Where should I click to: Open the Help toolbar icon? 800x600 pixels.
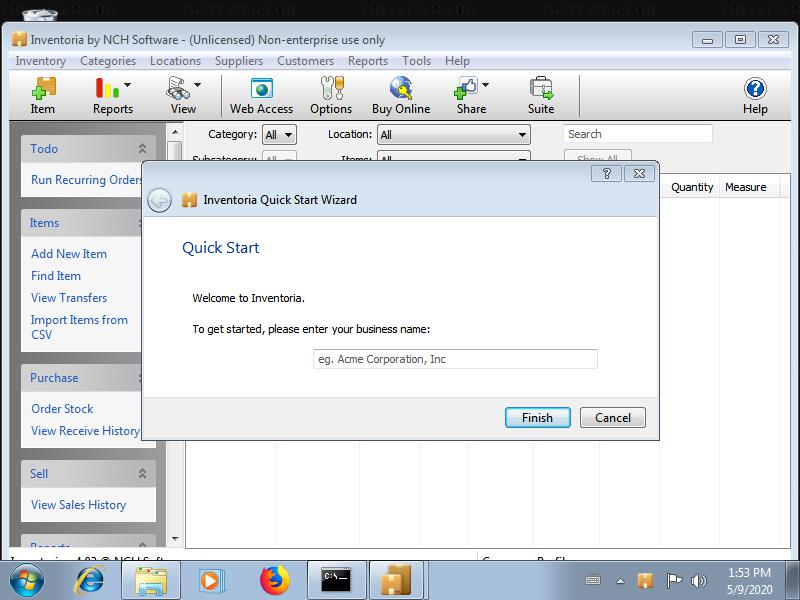coord(755,95)
